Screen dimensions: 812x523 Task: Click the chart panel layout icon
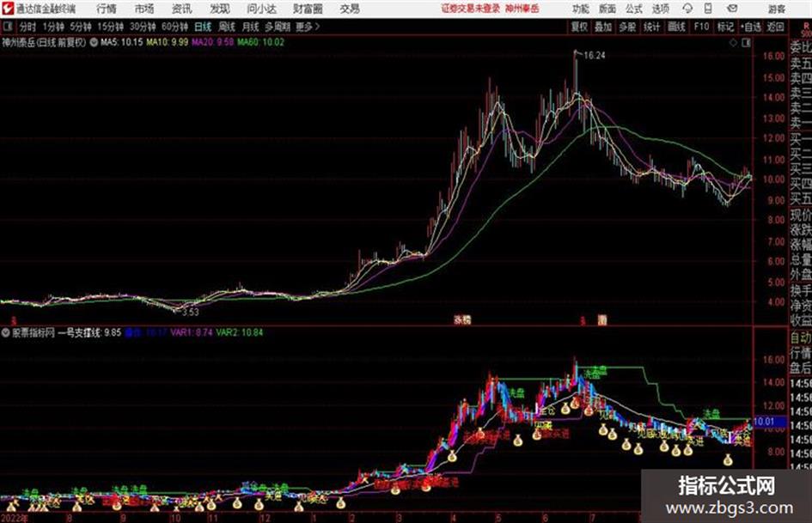click(746, 43)
